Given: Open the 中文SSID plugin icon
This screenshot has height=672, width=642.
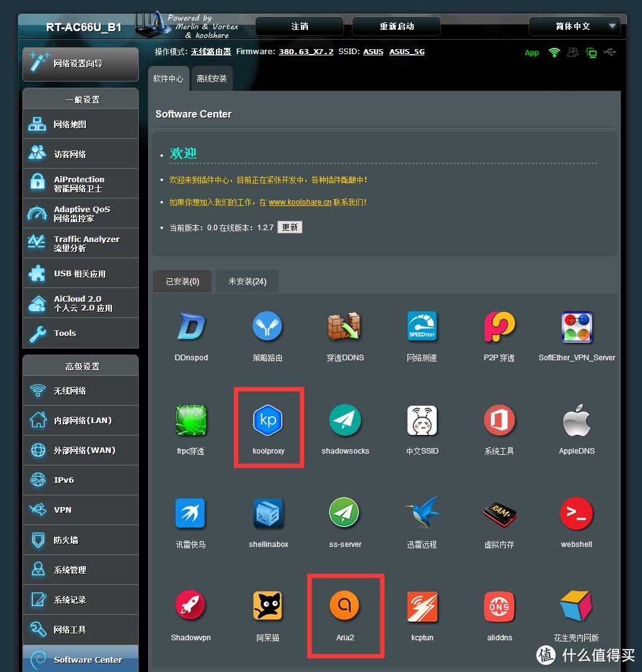Looking at the screenshot, I should pos(422,420).
